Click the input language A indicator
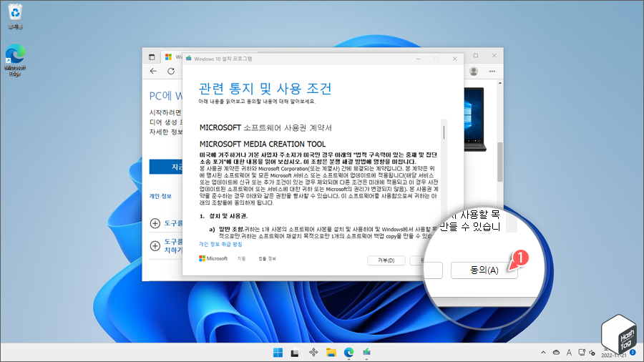The height and width of the screenshot is (362, 644). [x=569, y=353]
